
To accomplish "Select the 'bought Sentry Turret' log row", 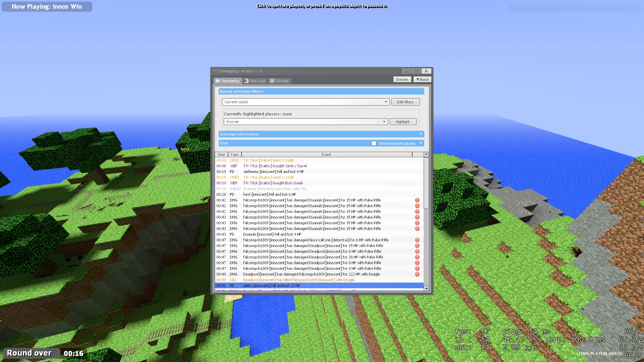I will 319,166.
